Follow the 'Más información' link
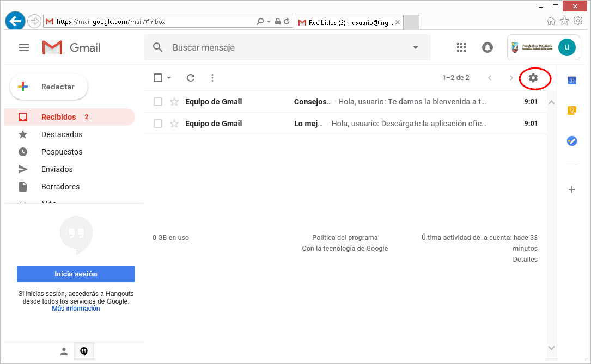 pos(76,309)
